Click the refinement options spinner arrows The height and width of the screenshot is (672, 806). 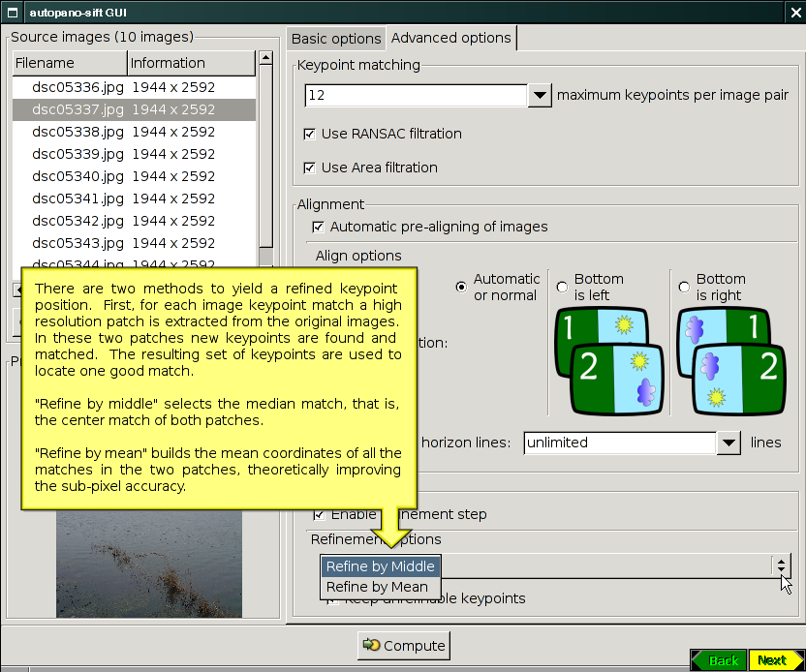(x=780, y=565)
